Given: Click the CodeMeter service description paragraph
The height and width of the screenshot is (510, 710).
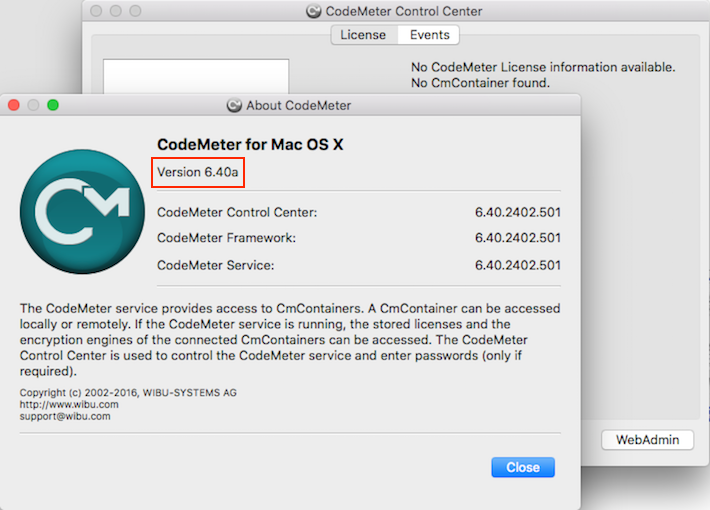Looking at the screenshot, I should click(290, 340).
